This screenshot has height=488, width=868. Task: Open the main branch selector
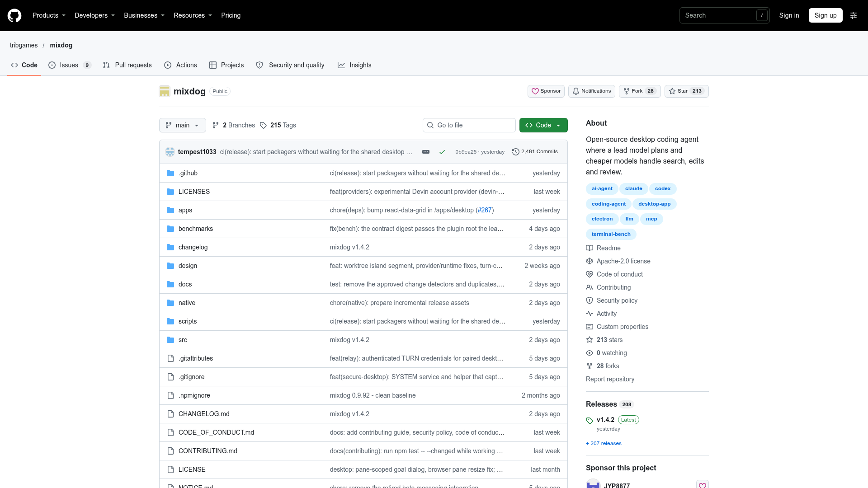click(x=182, y=125)
